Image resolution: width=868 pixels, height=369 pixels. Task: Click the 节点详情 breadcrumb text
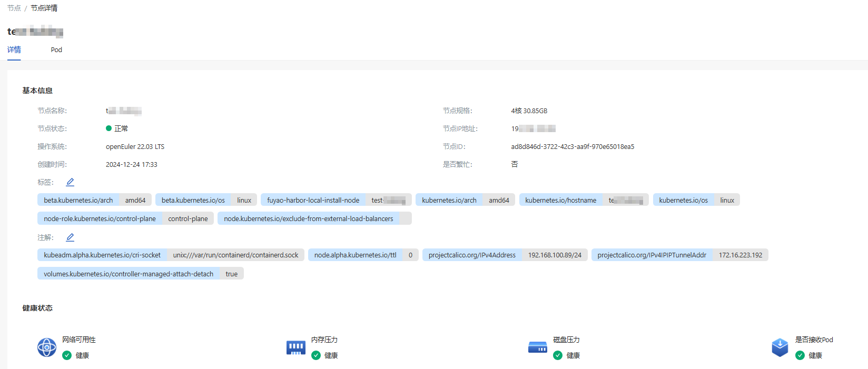(x=44, y=8)
